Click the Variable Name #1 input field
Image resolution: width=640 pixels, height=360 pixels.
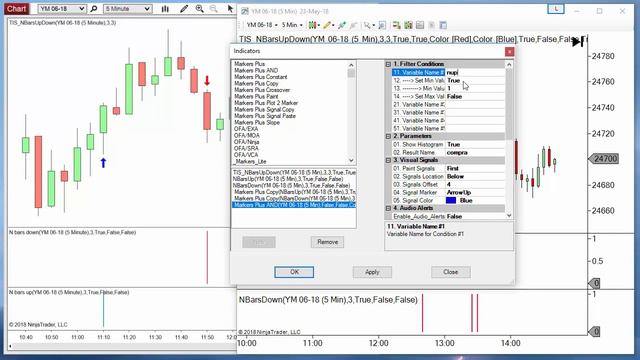pyautogui.click(x=475, y=72)
